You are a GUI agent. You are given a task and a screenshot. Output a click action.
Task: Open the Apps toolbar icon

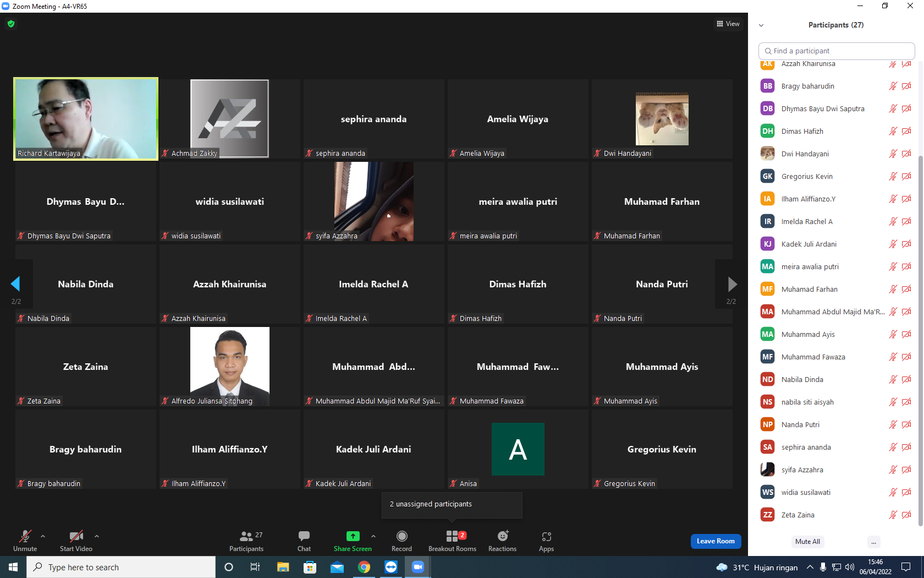click(x=546, y=536)
